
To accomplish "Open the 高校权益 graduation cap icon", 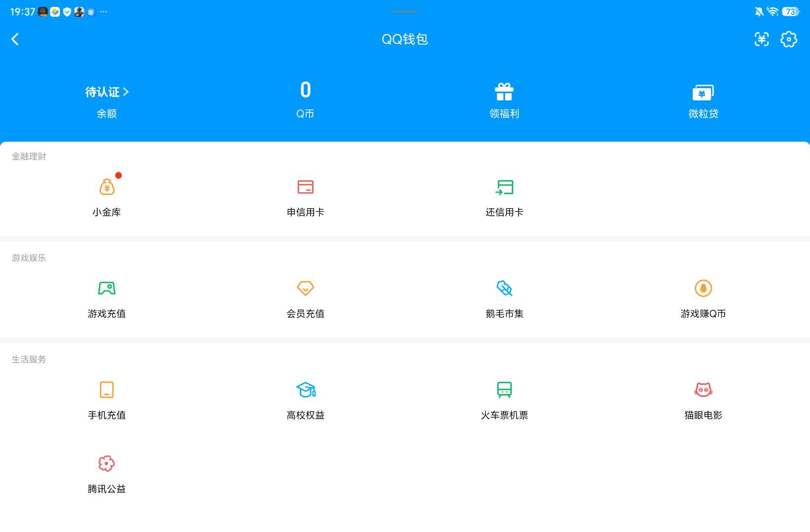I will point(306,390).
